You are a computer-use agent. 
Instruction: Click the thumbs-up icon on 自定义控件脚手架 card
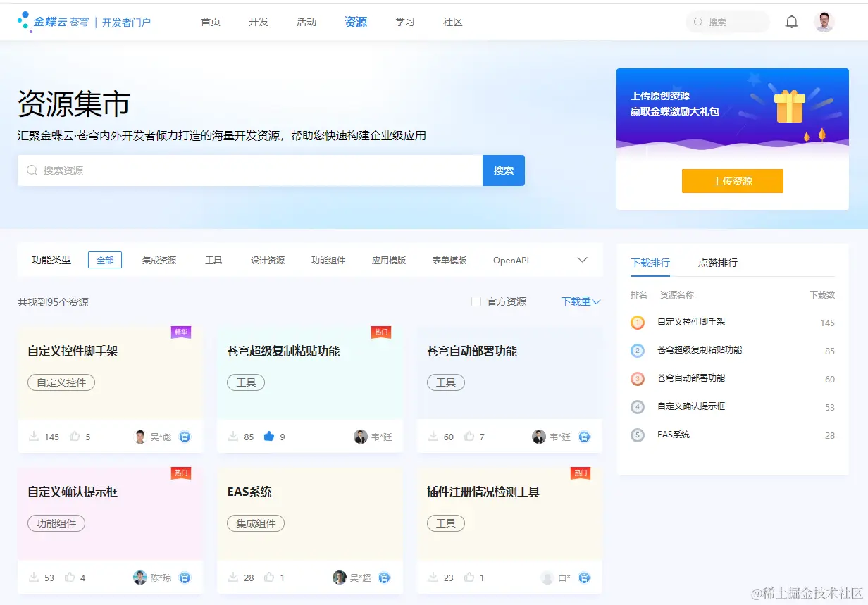[x=73, y=437]
